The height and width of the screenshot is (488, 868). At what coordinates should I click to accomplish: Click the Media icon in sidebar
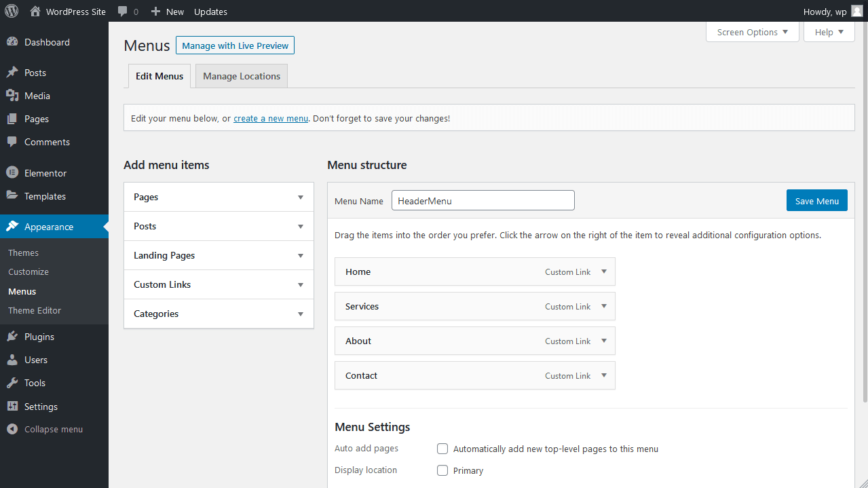pos(12,96)
